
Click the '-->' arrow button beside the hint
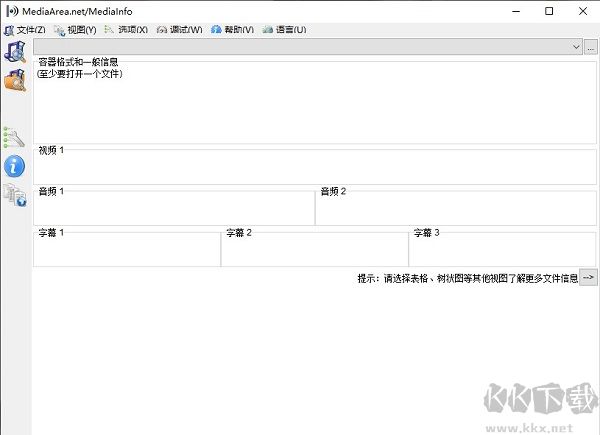coord(588,277)
